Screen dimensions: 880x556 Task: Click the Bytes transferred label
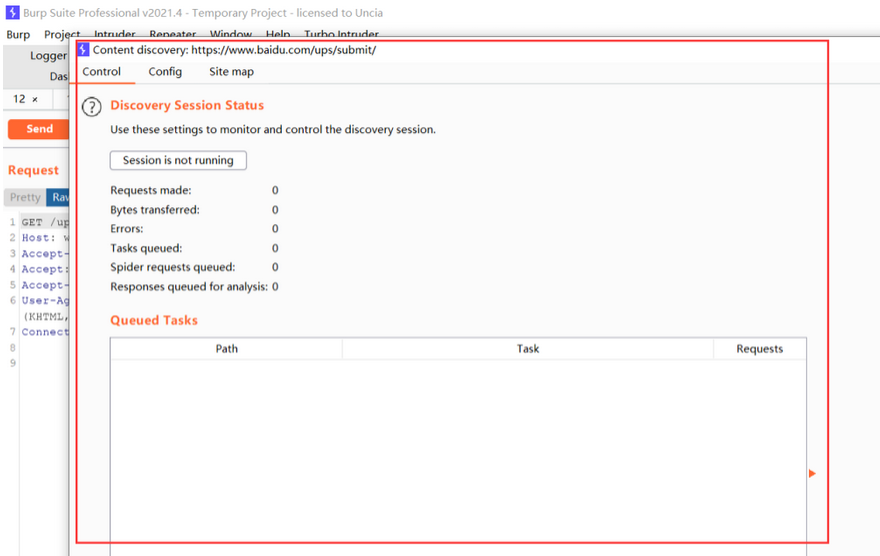pyautogui.click(x=155, y=210)
